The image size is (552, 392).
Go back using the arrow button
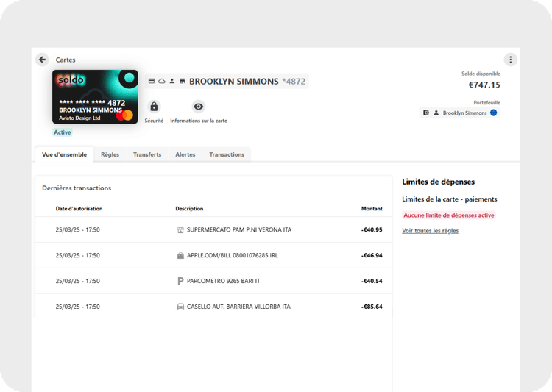point(42,60)
